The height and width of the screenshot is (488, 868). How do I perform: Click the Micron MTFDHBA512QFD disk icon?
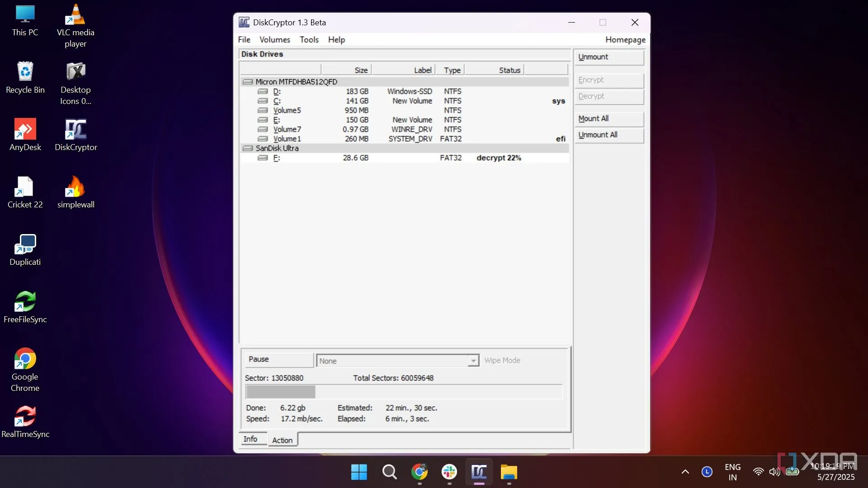tap(247, 82)
